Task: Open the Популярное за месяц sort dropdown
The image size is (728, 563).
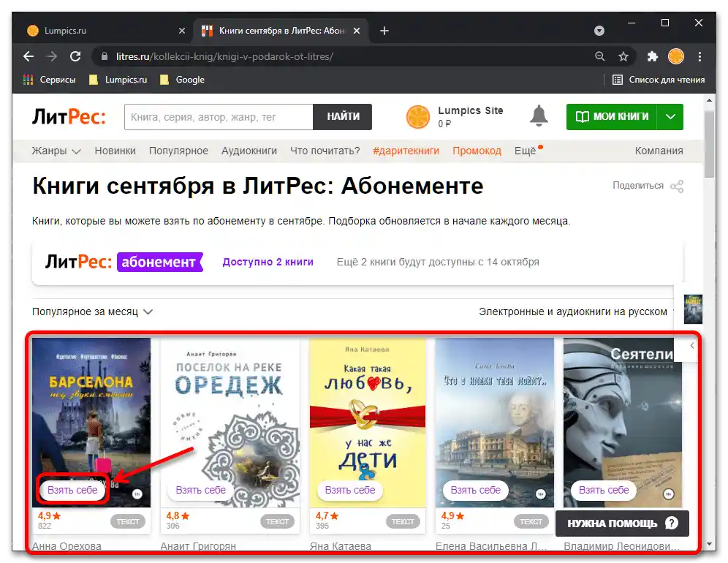Action: pos(92,311)
